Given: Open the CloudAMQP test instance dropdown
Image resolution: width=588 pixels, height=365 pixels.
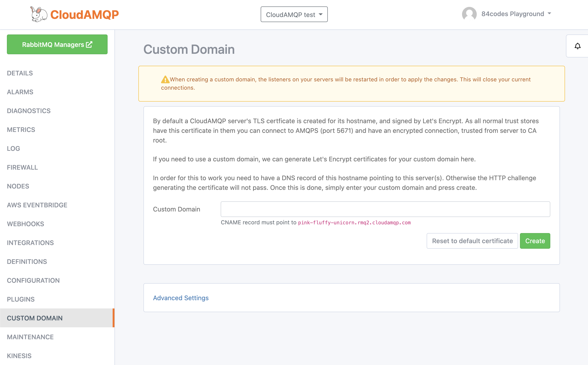Looking at the screenshot, I should [x=294, y=14].
